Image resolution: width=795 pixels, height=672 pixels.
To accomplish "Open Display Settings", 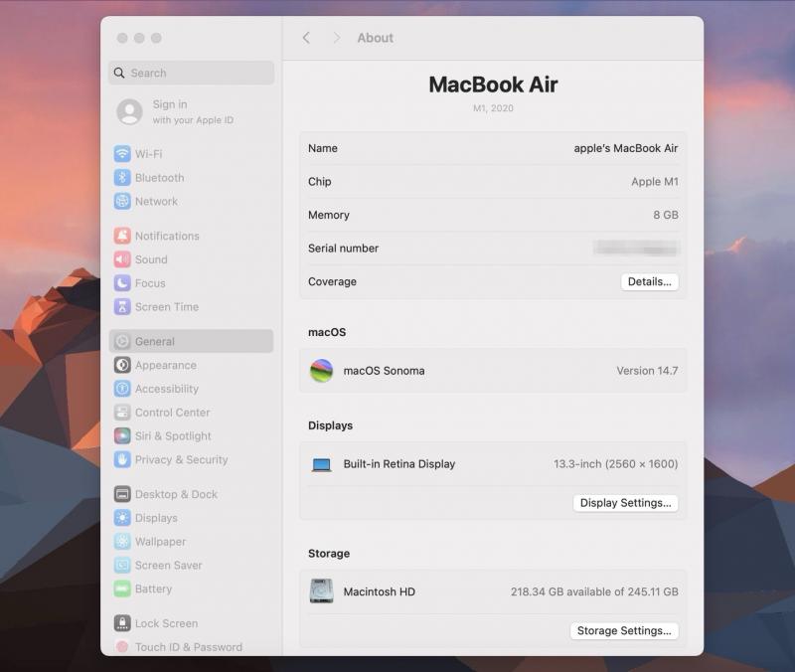I will pyautogui.click(x=626, y=503).
